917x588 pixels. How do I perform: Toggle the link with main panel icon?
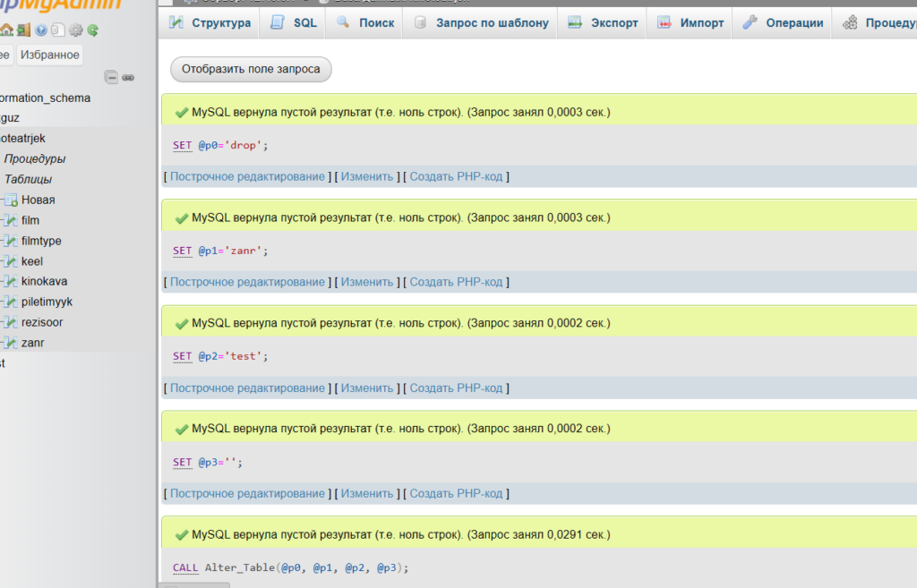point(128,77)
